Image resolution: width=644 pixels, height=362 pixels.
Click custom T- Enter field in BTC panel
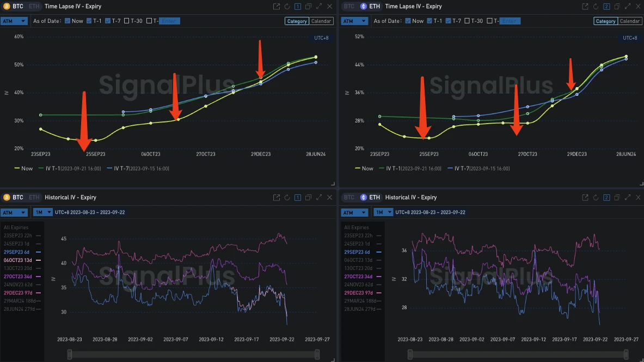click(x=169, y=21)
